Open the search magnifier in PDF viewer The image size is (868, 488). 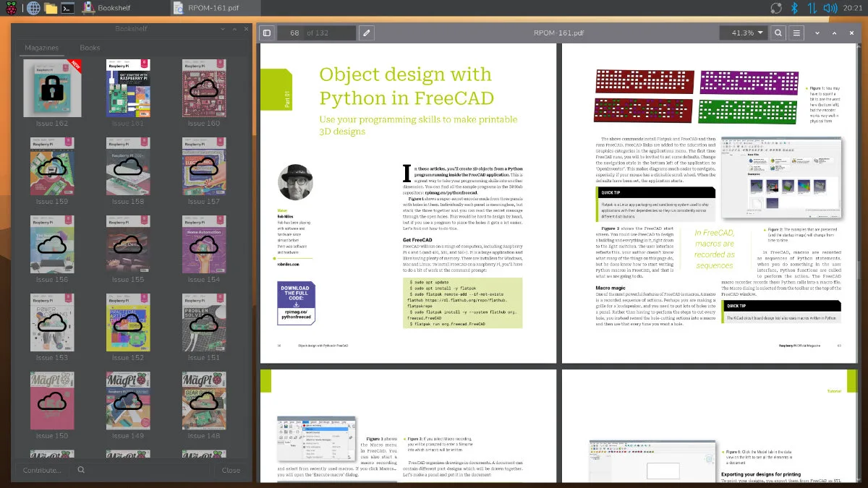pyautogui.click(x=778, y=33)
